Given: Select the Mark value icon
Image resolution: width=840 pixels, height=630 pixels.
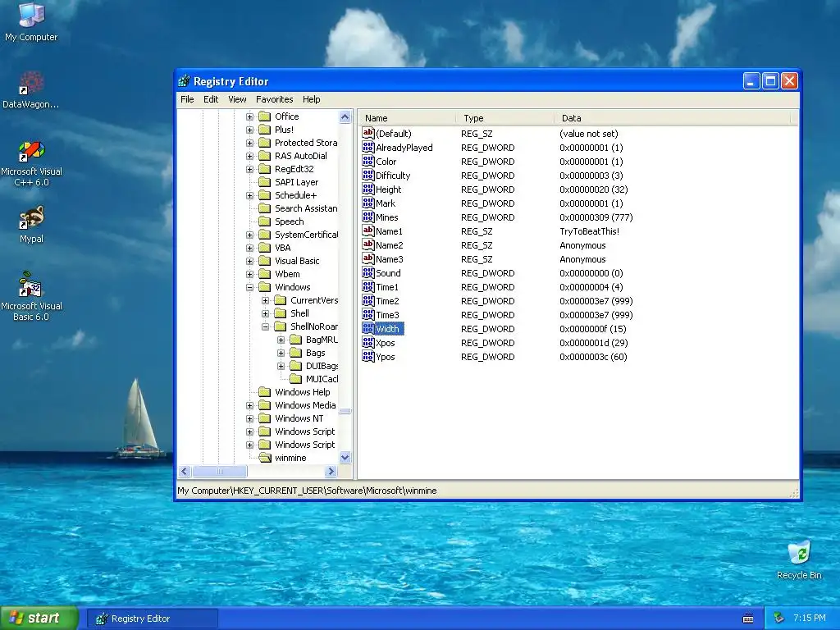Looking at the screenshot, I should (368, 203).
